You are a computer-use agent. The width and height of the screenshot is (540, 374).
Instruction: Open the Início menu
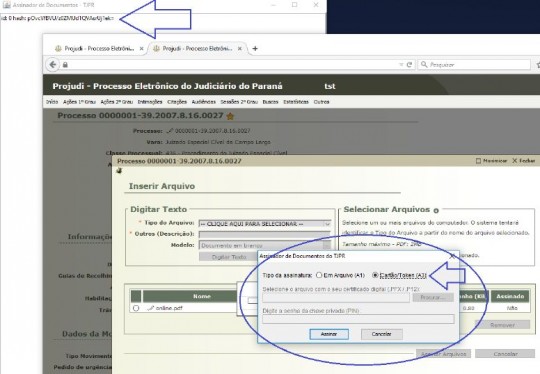pyautogui.click(x=52, y=102)
